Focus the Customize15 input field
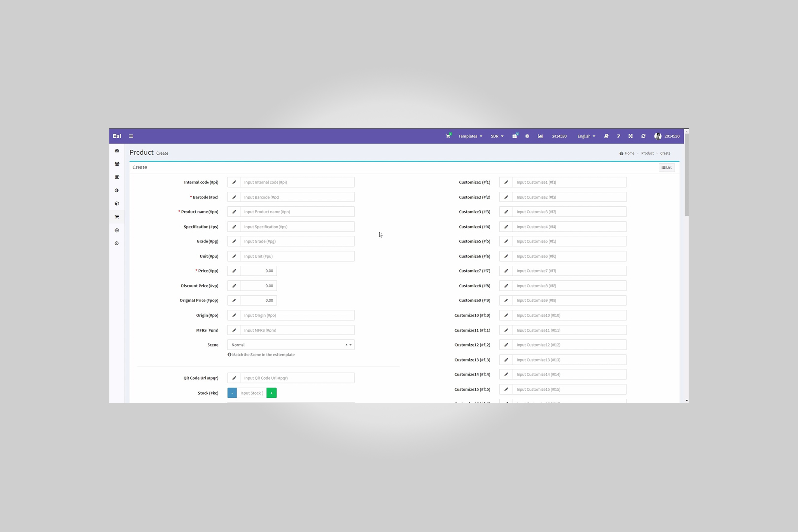 tap(569, 389)
